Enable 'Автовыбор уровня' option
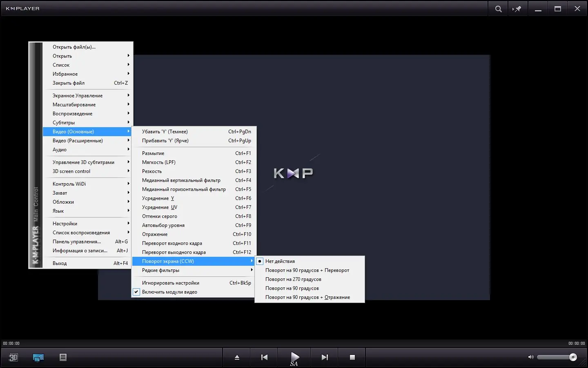This screenshot has width=588, height=368. pyautogui.click(x=194, y=225)
